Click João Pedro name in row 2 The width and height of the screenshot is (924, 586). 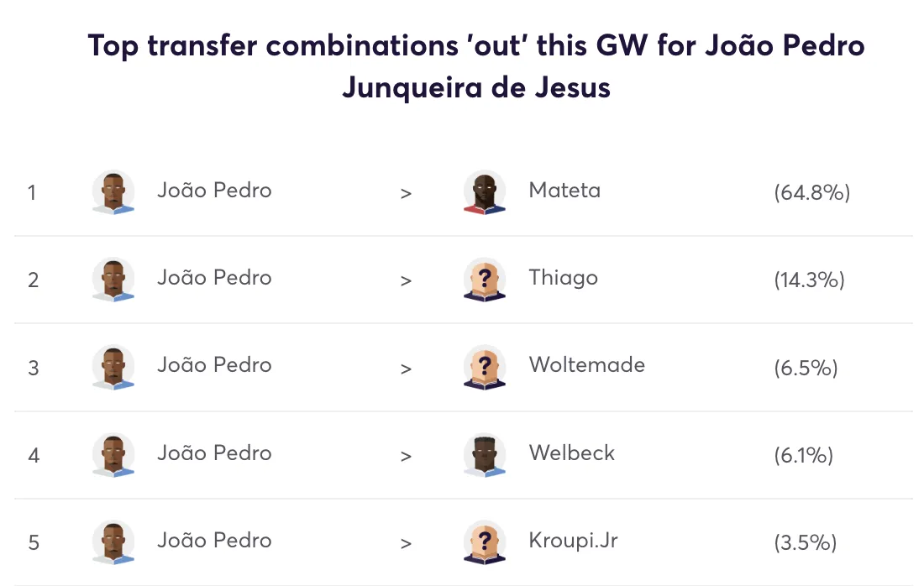(214, 278)
